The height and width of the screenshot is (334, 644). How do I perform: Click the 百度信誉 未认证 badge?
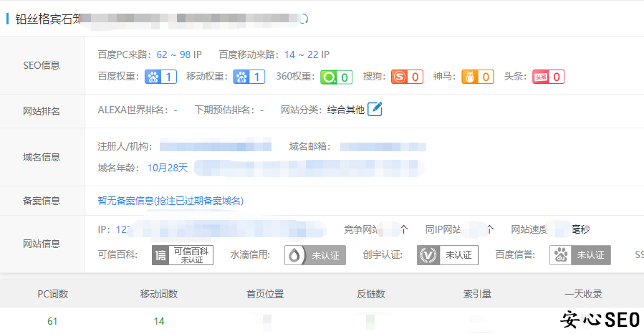point(580,255)
